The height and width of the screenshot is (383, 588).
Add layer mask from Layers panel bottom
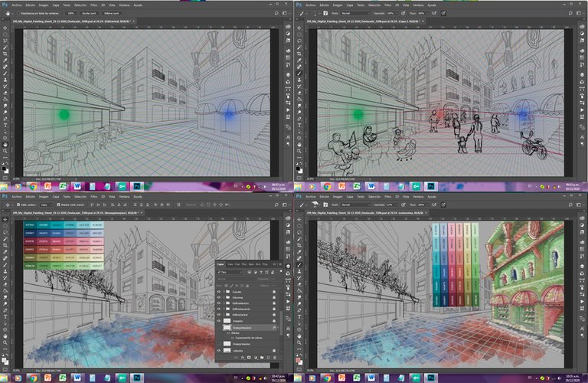(x=249, y=358)
